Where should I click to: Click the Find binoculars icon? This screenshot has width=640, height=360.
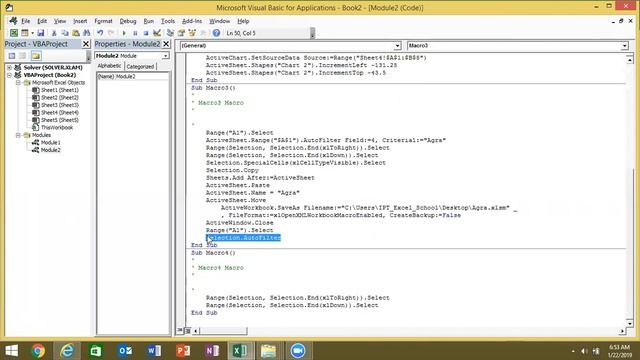tap(87, 33)
